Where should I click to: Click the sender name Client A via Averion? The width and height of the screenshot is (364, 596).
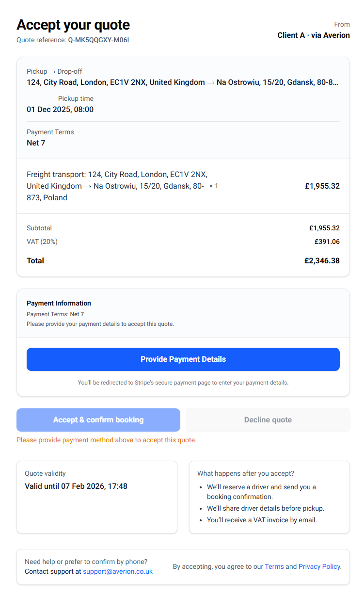313,35
